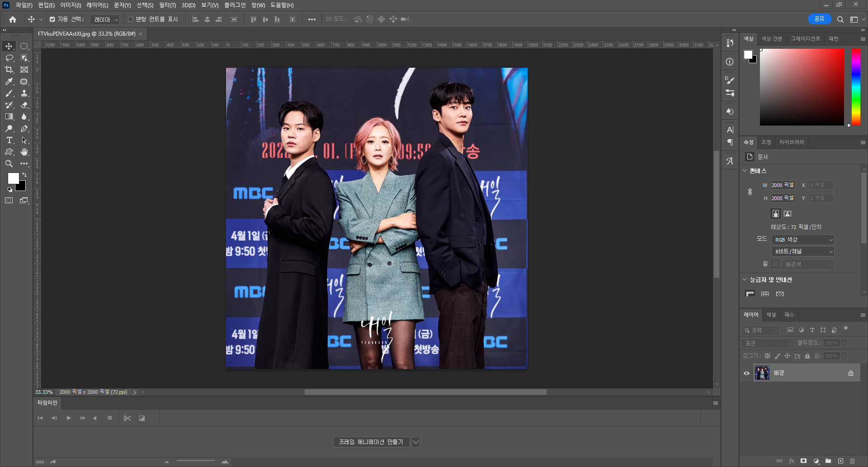This screenshot has height=467, width=868.
Task: Select the Blur tool
Action: click(24, 117)
